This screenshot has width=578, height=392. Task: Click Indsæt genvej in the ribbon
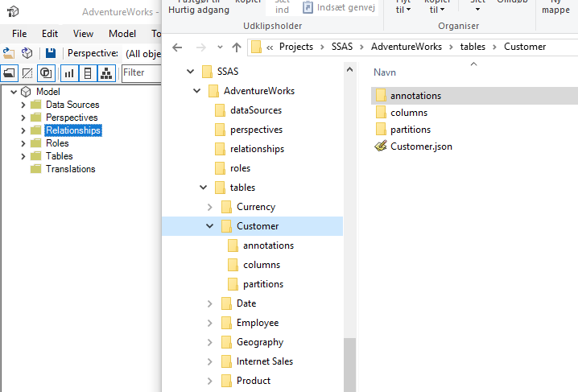(339, 7)
